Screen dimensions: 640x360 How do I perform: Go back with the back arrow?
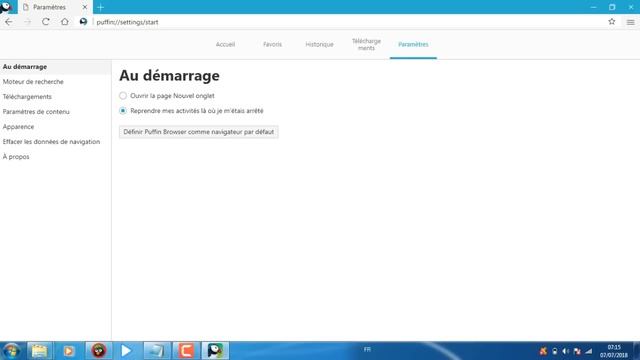9,22
